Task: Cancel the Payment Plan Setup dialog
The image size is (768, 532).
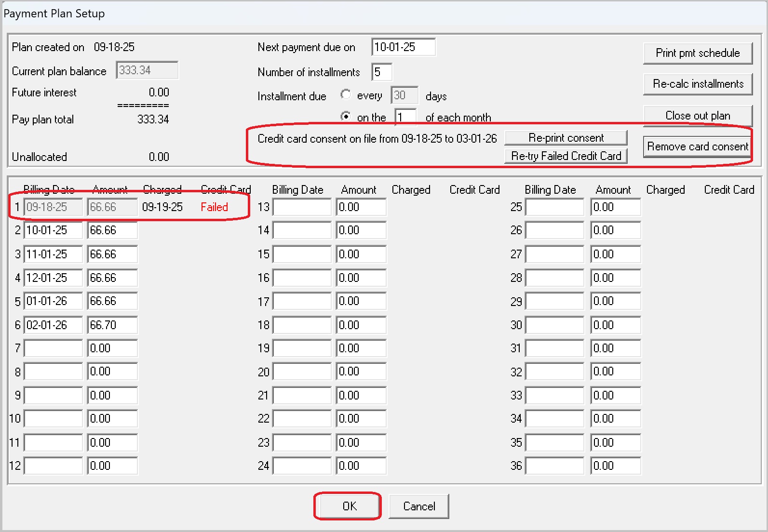Action: point(418,506)
